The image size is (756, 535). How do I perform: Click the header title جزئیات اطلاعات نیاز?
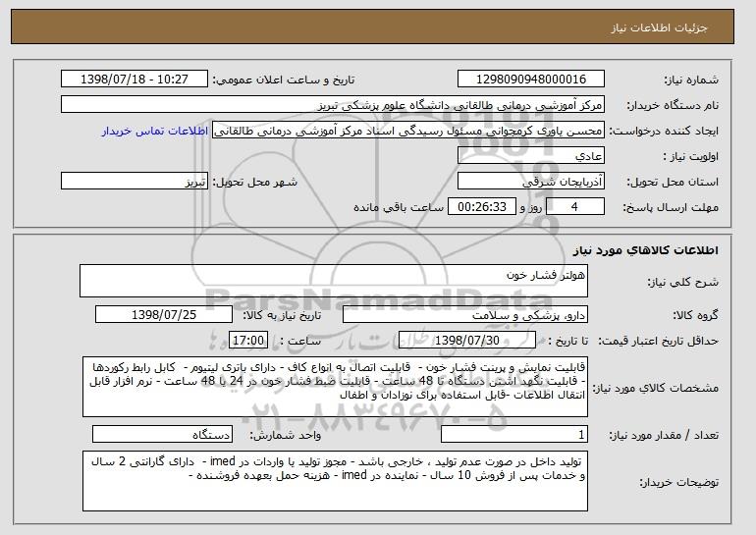point(659,27)
